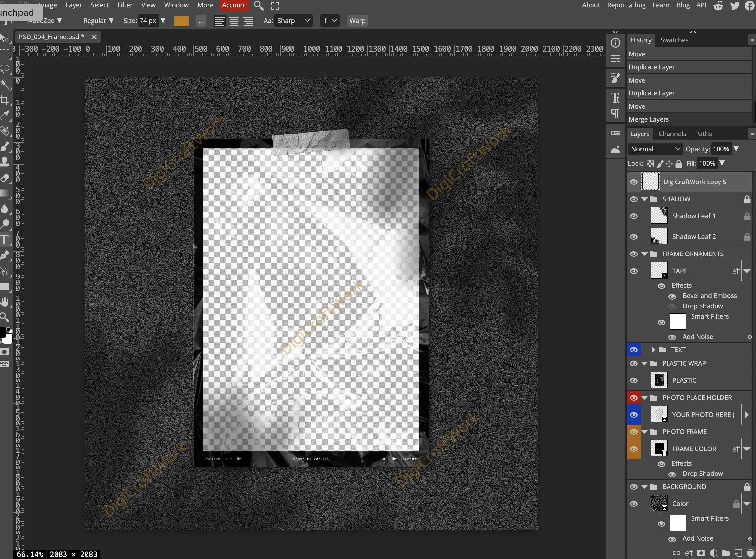Open the Paragraph panel icon
This screenshot has height=559, width=756.
coord(615,113)
